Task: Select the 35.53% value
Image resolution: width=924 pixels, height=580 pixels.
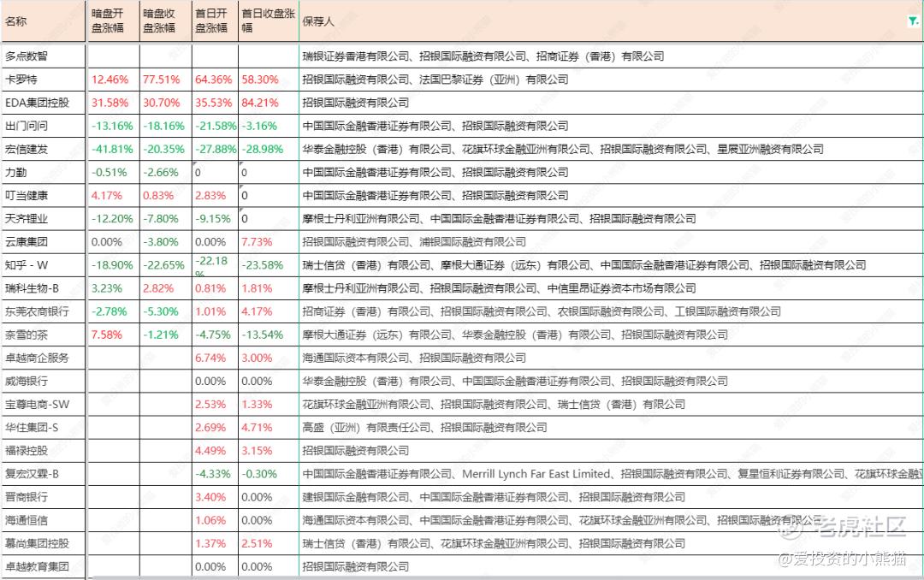Action: (x=213, y=103)
